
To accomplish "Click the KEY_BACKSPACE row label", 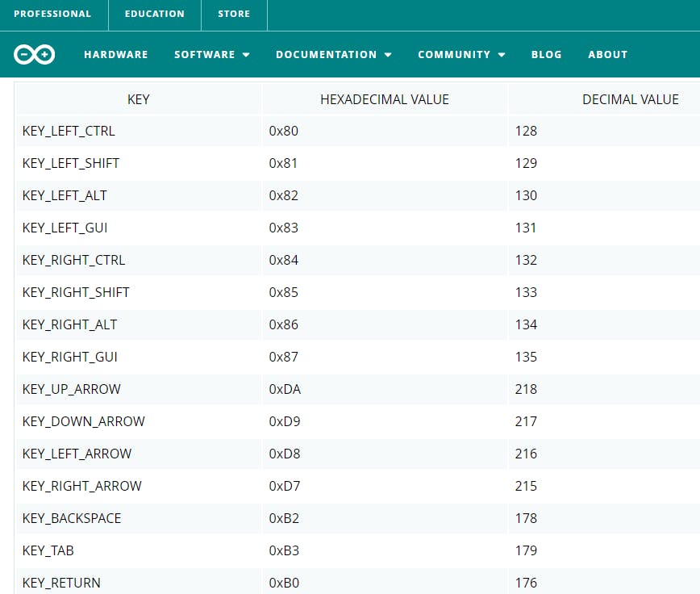I will pyautogui.click(x=72, y=518).
